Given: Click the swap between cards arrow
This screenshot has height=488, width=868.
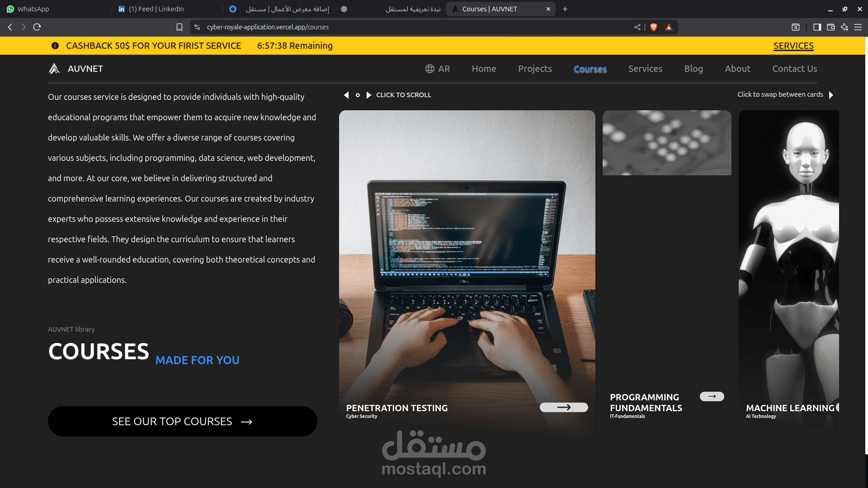Looking at the screenshot, I should click(x=831, y=95).
